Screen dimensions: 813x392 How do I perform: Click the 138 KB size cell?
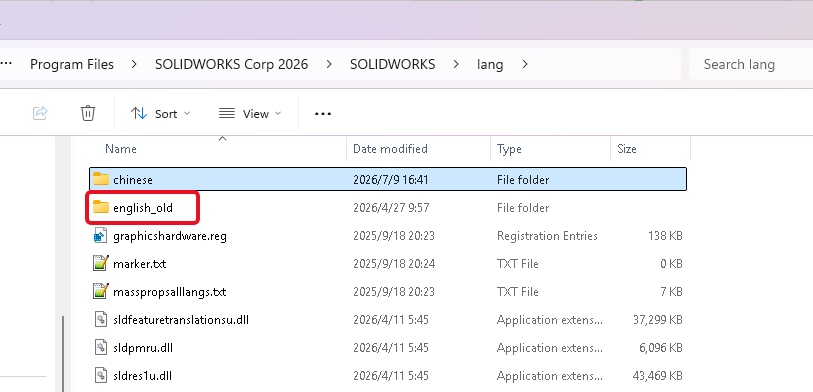pos(665,236)
